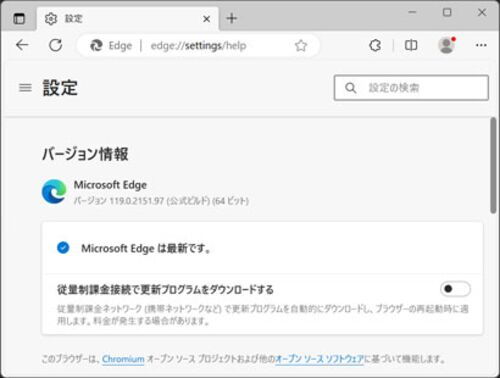Close the Edge window
This screenshot has width=500, height=378.
482,12
